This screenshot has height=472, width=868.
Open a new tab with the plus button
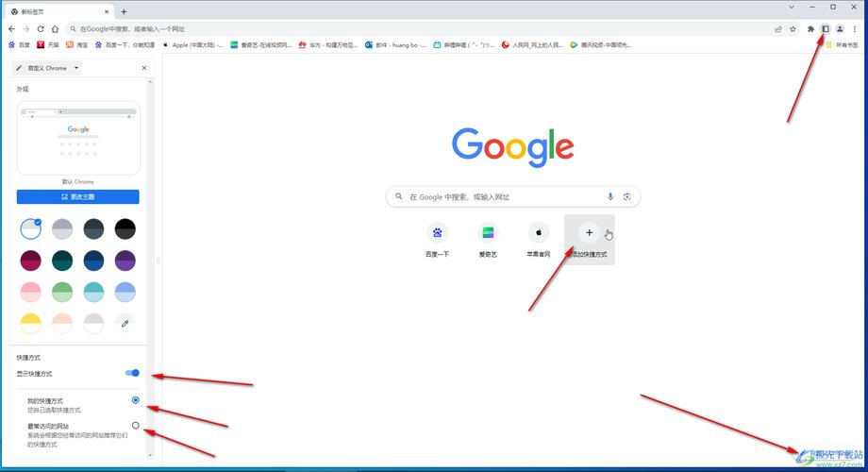pos(124,11)
